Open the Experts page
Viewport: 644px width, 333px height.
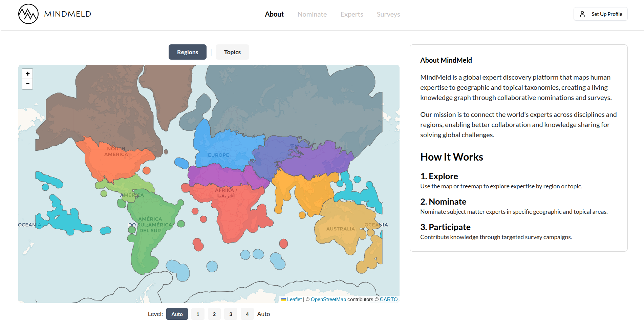352,14
